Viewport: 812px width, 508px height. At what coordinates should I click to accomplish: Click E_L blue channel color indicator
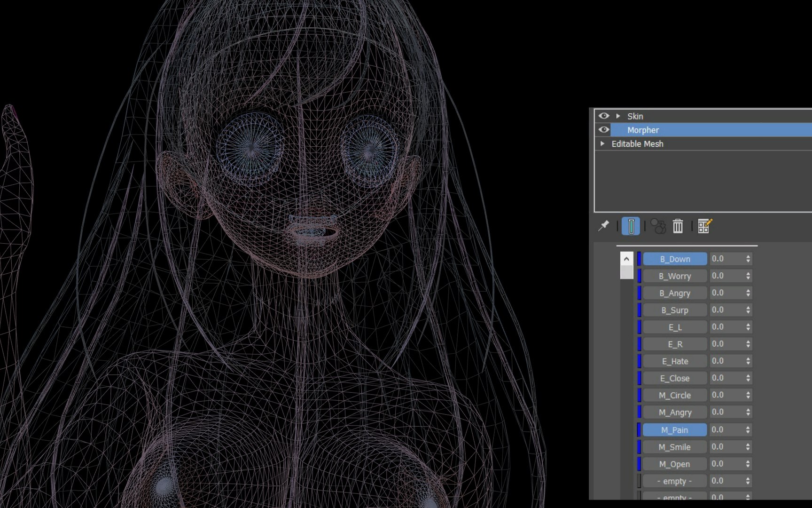(639, 327)
